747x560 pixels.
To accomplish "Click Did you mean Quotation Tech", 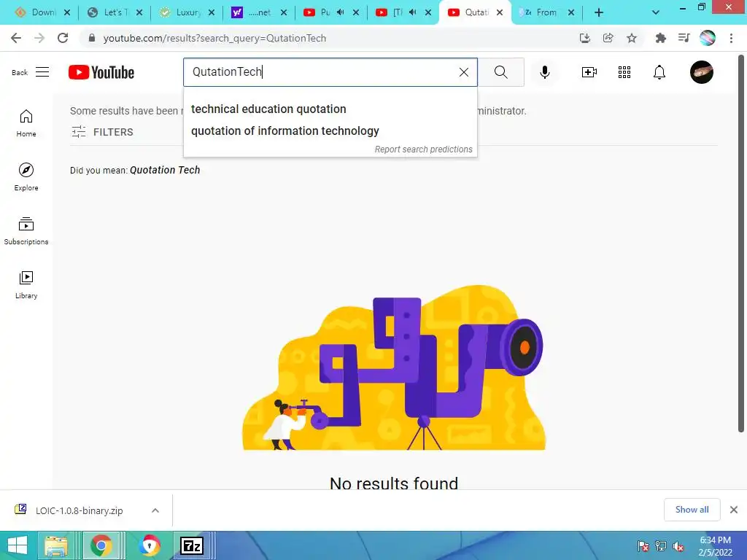I will (x=165, y=170).
